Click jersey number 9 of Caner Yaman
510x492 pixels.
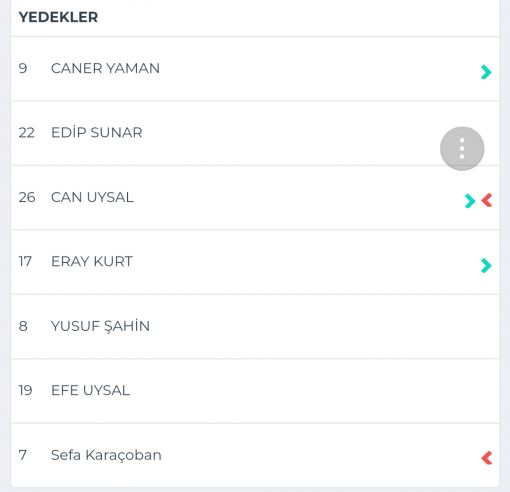tap(23, 68)
